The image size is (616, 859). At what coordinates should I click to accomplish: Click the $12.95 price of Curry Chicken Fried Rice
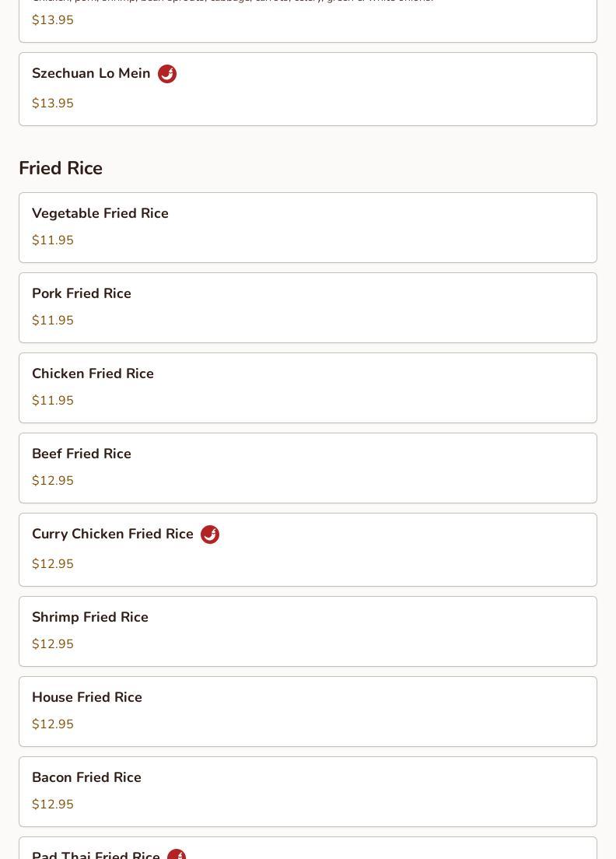tap(53, 564)
